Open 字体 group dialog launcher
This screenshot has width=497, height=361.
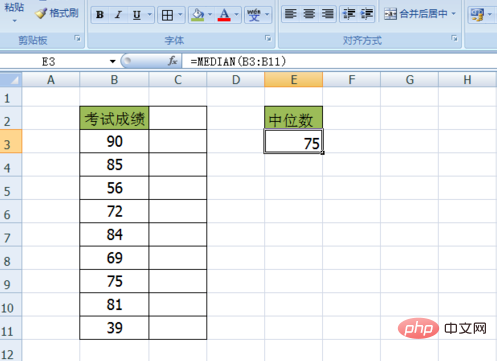coord(268,39)
